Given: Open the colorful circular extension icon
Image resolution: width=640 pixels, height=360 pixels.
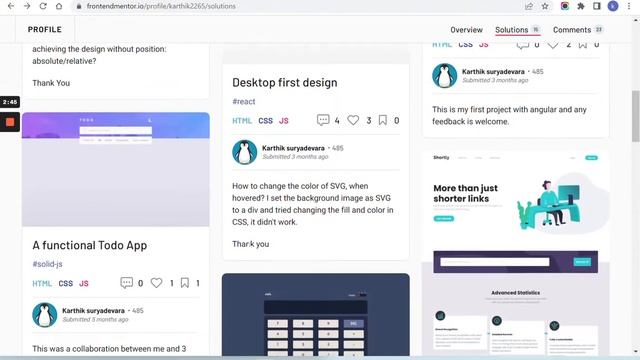Looking at the screenshot, I should coord(565,6).
